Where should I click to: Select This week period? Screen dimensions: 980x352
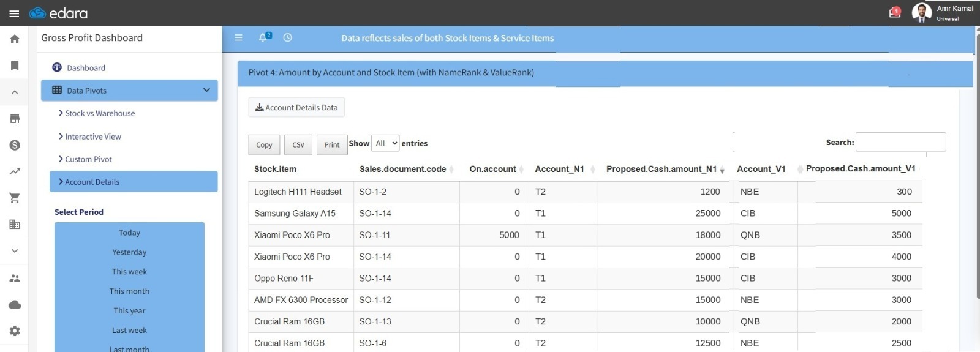129,272
